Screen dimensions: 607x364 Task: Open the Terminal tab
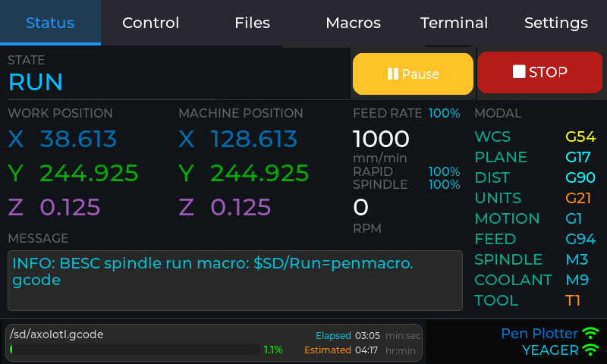click(x=454, y=23)
